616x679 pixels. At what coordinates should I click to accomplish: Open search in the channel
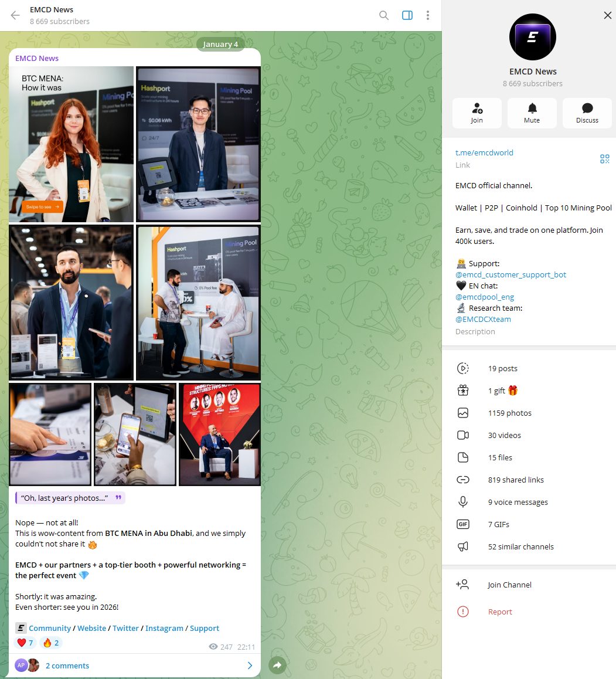(x=383, y=16)
